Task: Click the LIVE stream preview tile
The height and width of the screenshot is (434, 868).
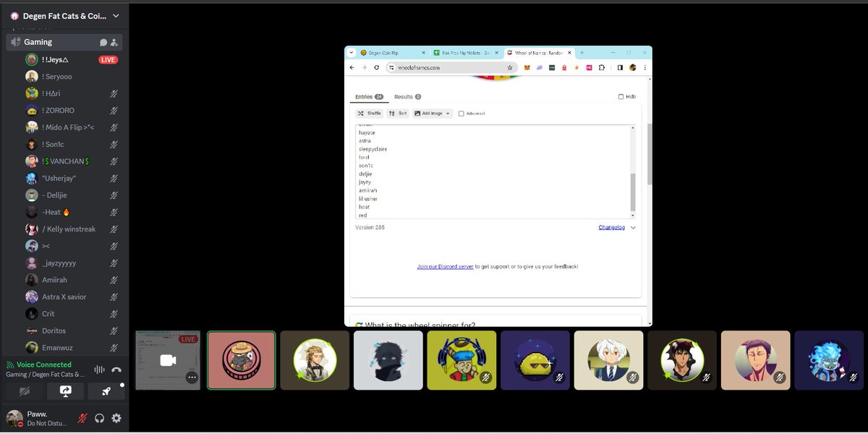Action: pos(168,360)
